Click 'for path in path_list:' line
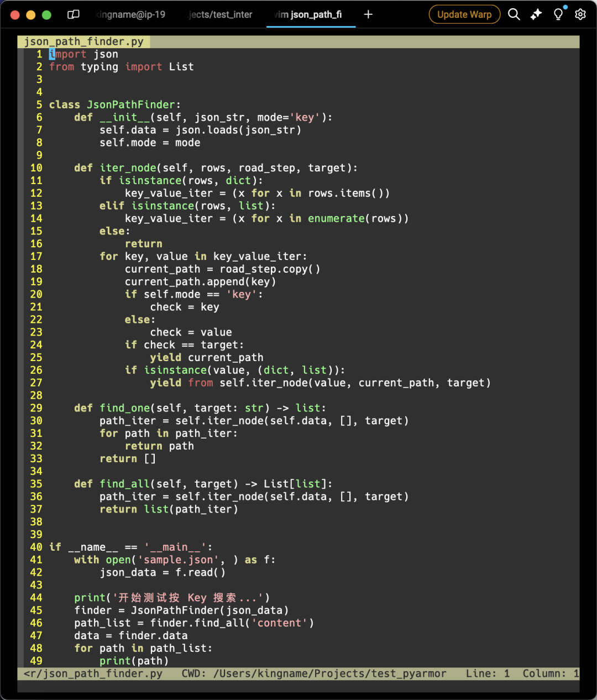This screenshot has width=597, height=700. click(x=143, y=649)
